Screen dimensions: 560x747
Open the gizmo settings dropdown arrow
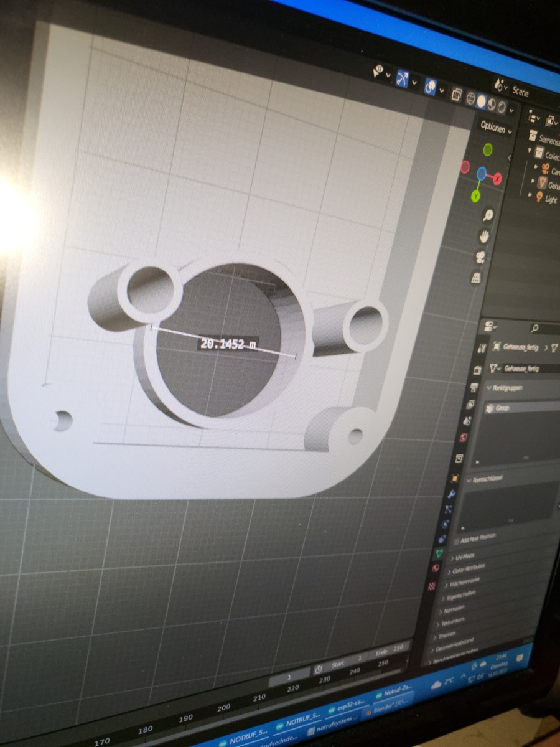414,83
